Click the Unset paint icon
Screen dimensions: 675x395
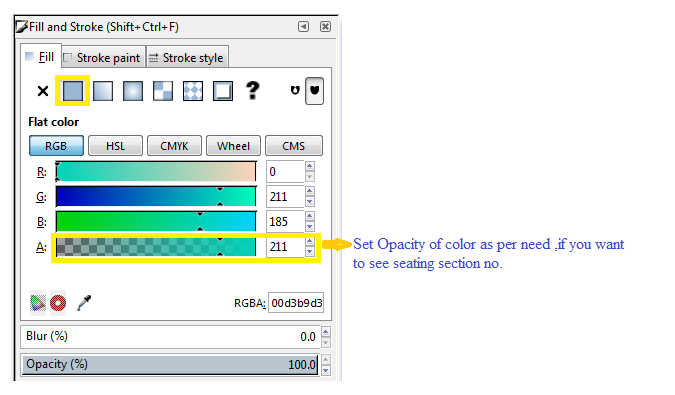[223, 91]
